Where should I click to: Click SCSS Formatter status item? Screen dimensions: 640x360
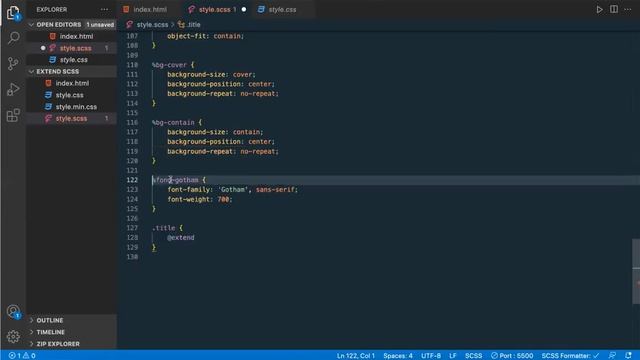click(x=570, y=356)
